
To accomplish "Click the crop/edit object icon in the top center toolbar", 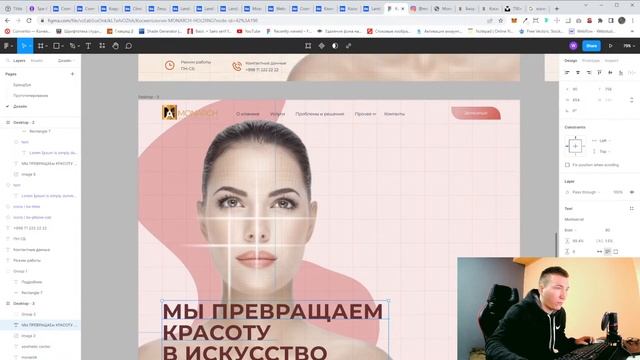I will (308, 46).
